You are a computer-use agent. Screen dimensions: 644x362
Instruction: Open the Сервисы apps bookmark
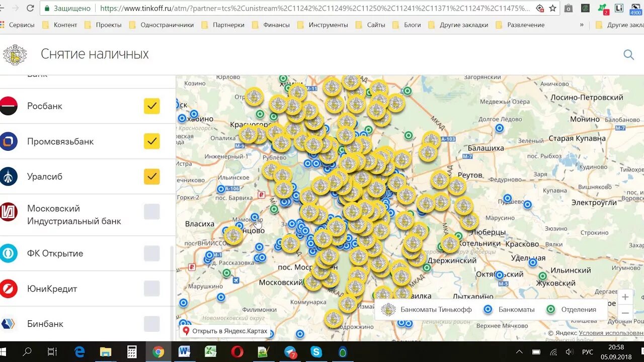[18, 25]
